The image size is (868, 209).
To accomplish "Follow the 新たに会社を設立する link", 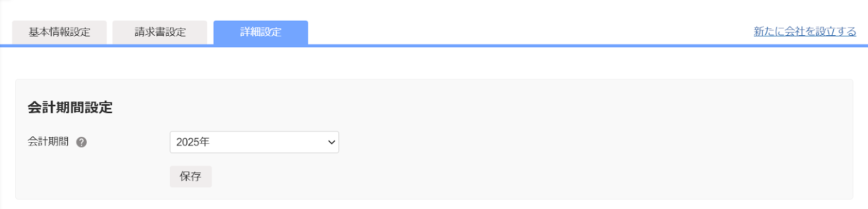I will 805,31.
